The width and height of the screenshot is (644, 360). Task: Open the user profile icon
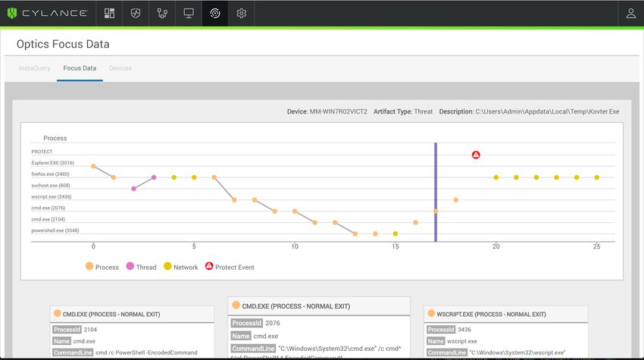631,13
